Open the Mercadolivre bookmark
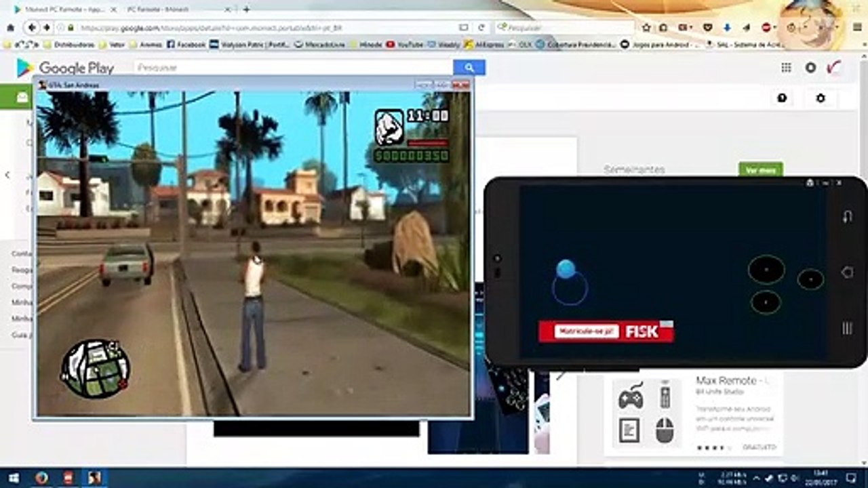This screenshot has width=868, height=488. (318, 44)
